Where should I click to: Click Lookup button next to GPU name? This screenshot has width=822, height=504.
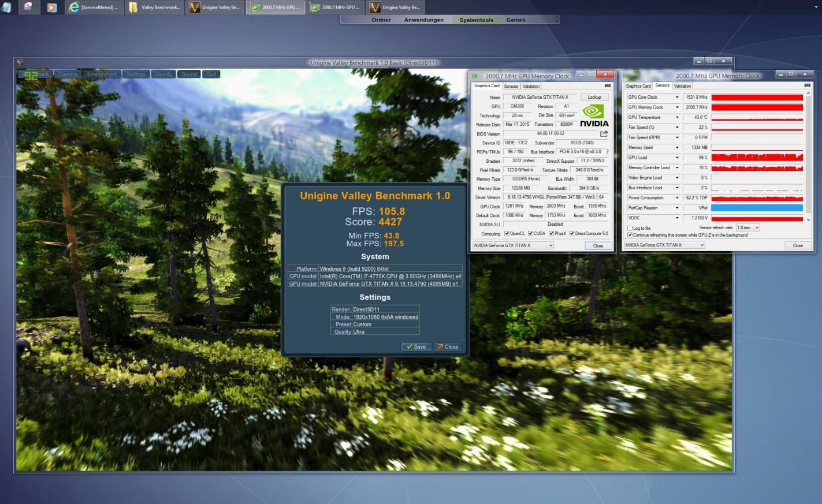pos(594,97)
